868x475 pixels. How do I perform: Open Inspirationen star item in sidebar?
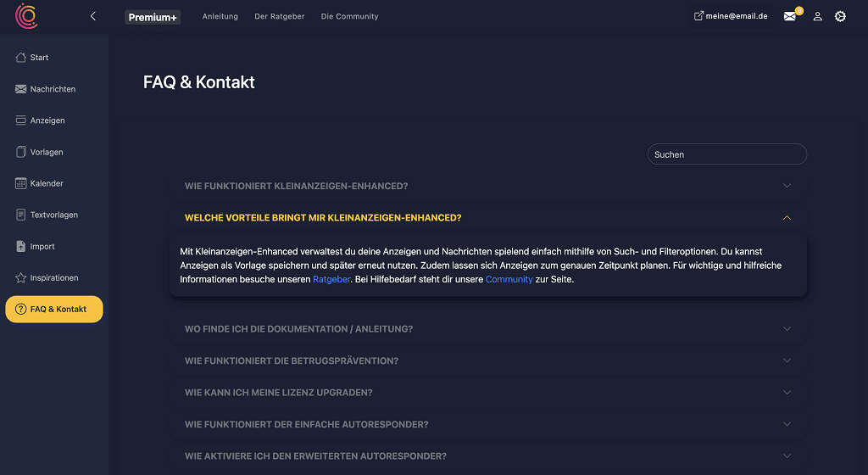coord(47,278)
